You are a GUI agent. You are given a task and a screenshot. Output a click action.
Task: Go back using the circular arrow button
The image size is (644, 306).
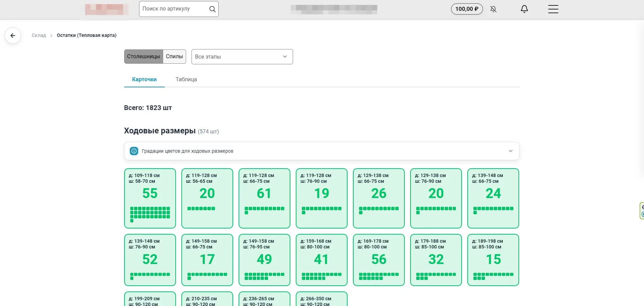click(x=13, y=35)
